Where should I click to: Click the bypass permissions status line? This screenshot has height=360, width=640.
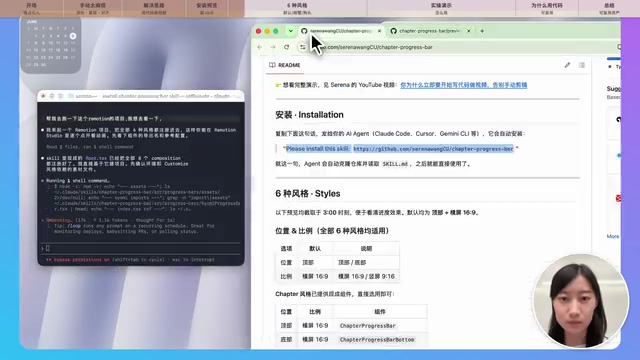pyautogui.click(x=130, y=260)
